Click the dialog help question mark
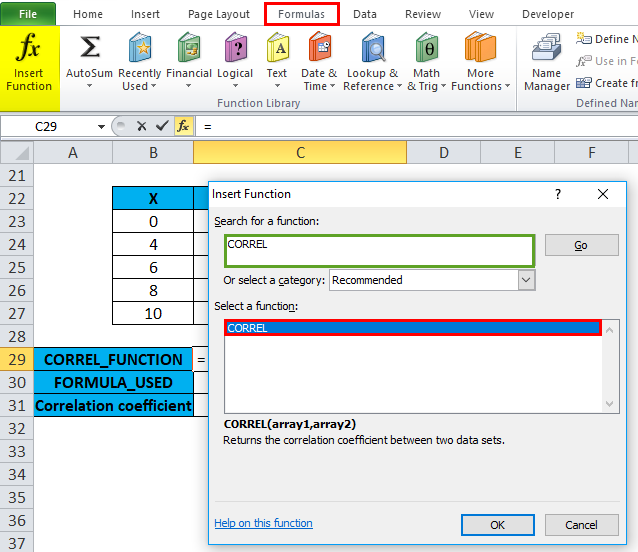This screenshot has height=552, width=638. [x=558, y=194]
